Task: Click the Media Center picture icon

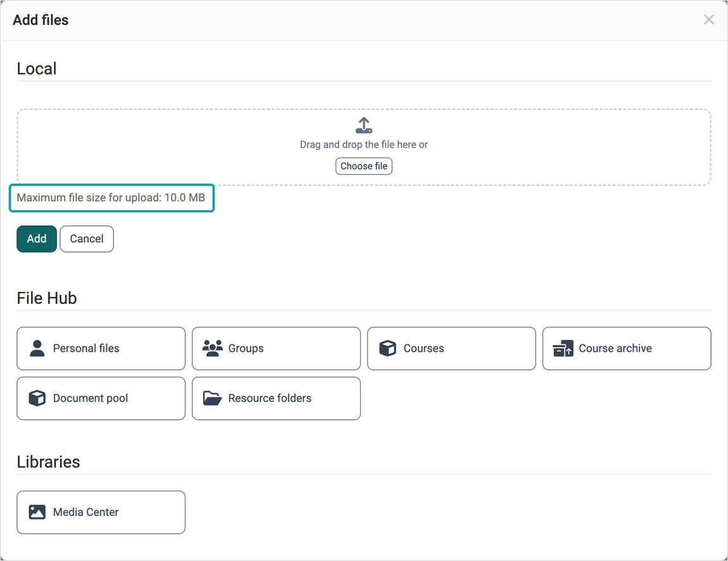Action: (x=37, y=512)
